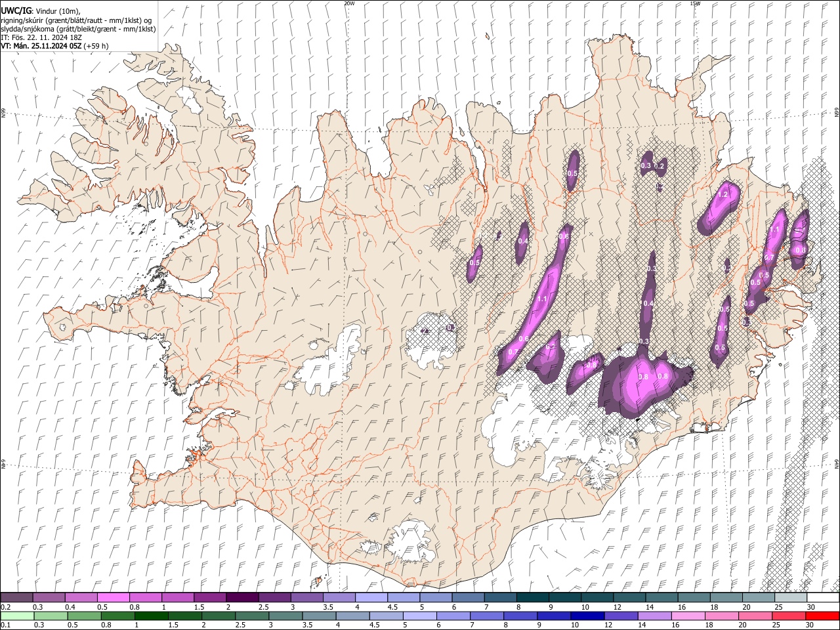Click the pale green 0.1 swatch in lower legend
Image resolution: width=840 pixels, height=630 pixels.
pyautogui.click(x=17, y=616)
